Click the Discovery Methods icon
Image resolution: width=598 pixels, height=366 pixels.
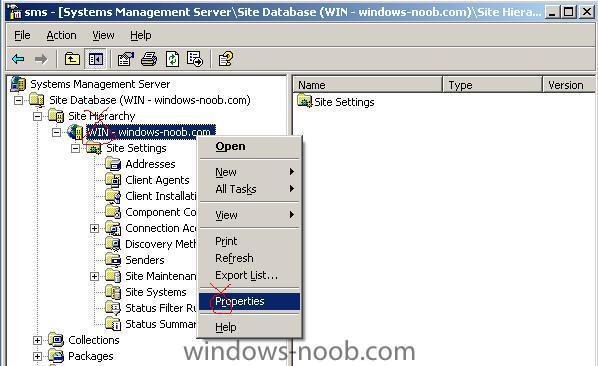pos(113,244)
